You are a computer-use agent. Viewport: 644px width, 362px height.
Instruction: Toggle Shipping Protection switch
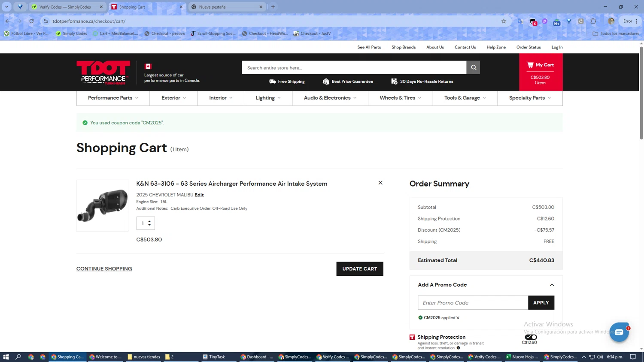(531, 337)
